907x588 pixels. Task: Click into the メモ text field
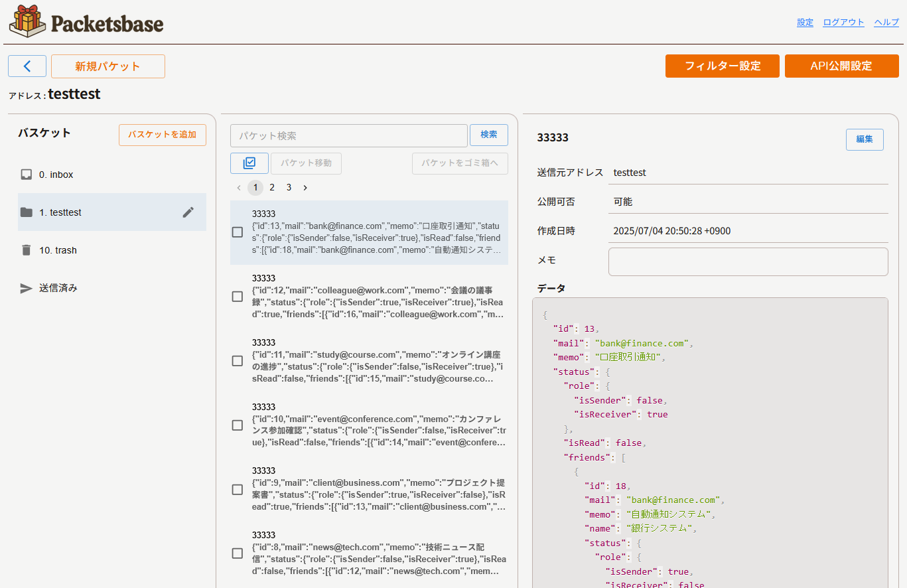click(748, 261)
